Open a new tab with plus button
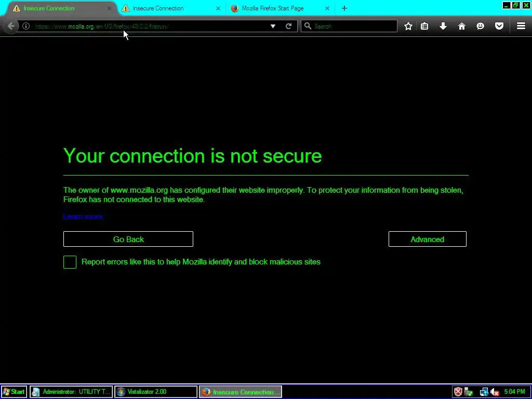The image size is (532, 399). [344, 8]
